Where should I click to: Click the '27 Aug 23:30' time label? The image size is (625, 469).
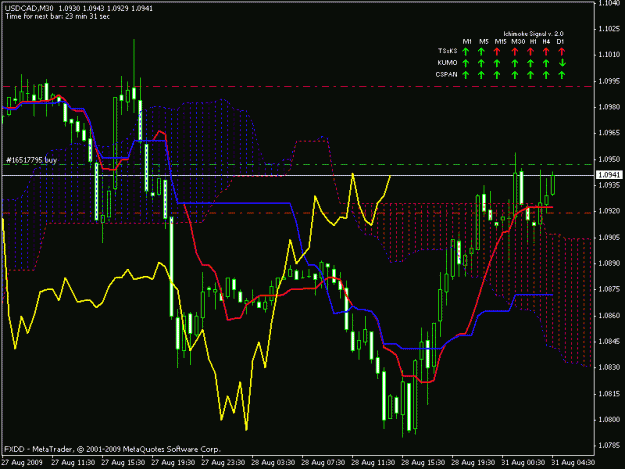223,463
